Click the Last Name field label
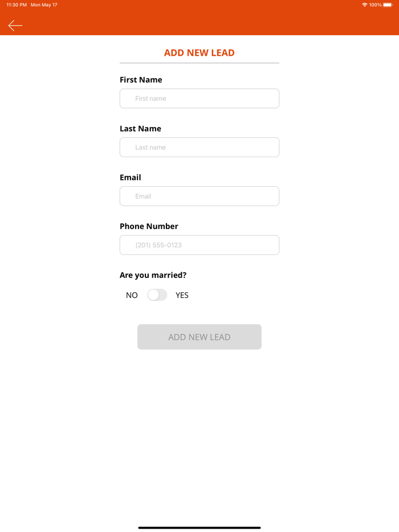399x532 pixels. 140,129
